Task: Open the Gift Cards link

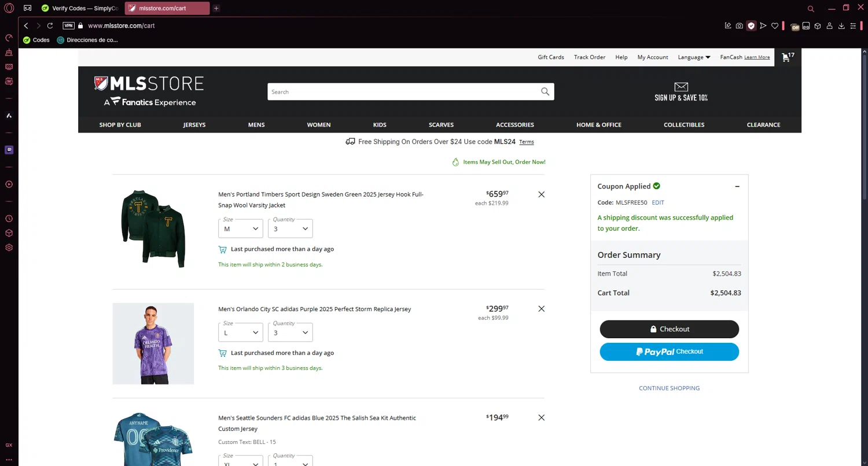Action: [551, 57]
